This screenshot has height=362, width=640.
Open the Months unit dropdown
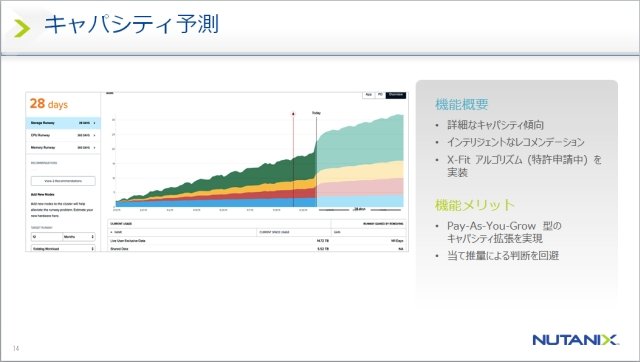click(79, 237)
